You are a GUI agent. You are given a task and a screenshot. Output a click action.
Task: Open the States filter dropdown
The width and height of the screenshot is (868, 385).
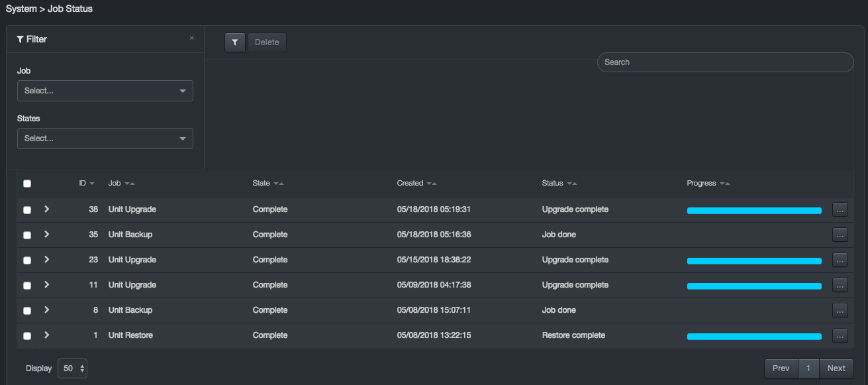105,138
